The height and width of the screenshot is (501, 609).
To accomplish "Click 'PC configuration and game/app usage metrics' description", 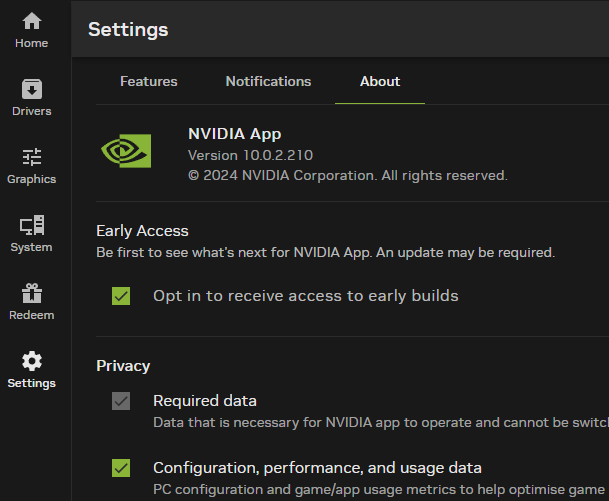I will pos(379,490).
